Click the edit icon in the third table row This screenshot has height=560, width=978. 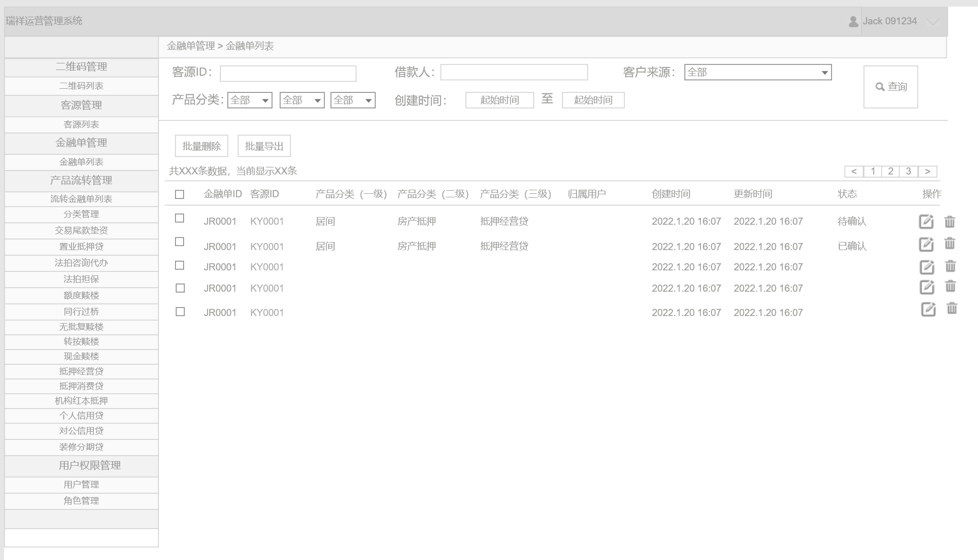click(x=927, y=267)
